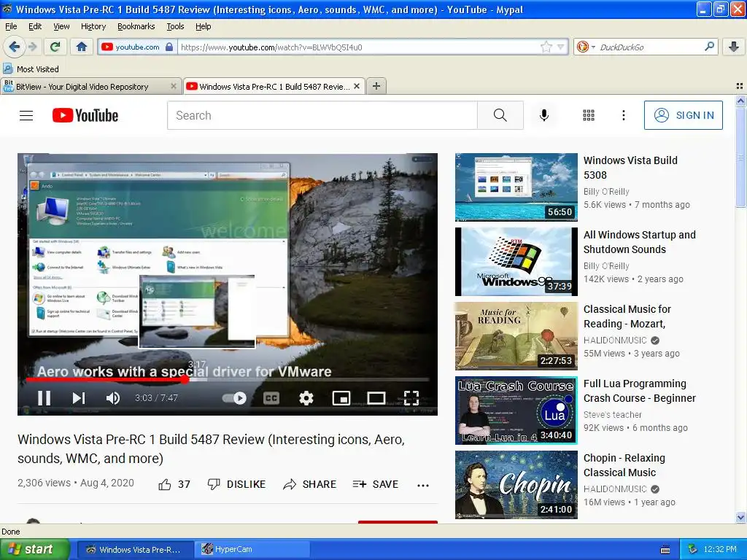Open the File menu
The height and width of the screenshot is (560, 747).
point(11,26)
